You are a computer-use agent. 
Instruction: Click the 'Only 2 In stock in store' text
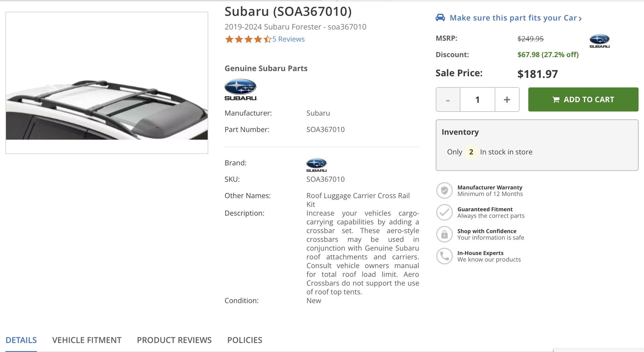(490, 152)
